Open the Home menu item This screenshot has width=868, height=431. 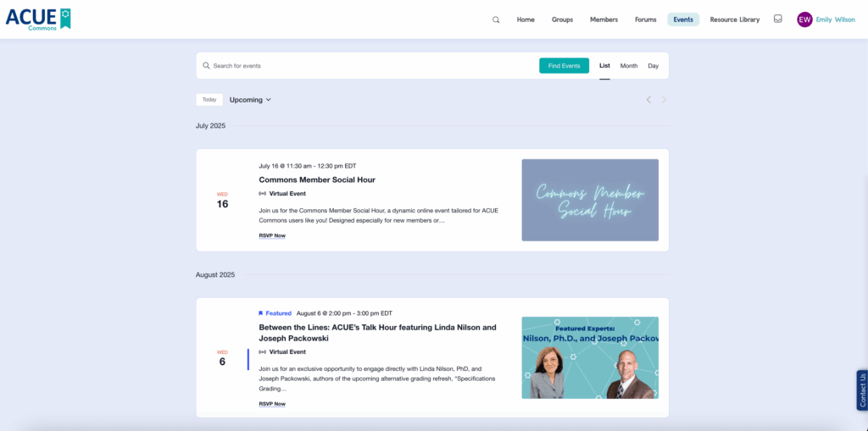526,19
